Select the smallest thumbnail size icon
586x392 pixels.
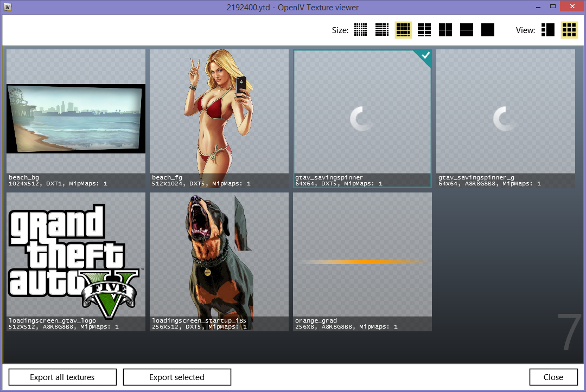(x=361, y=30)
